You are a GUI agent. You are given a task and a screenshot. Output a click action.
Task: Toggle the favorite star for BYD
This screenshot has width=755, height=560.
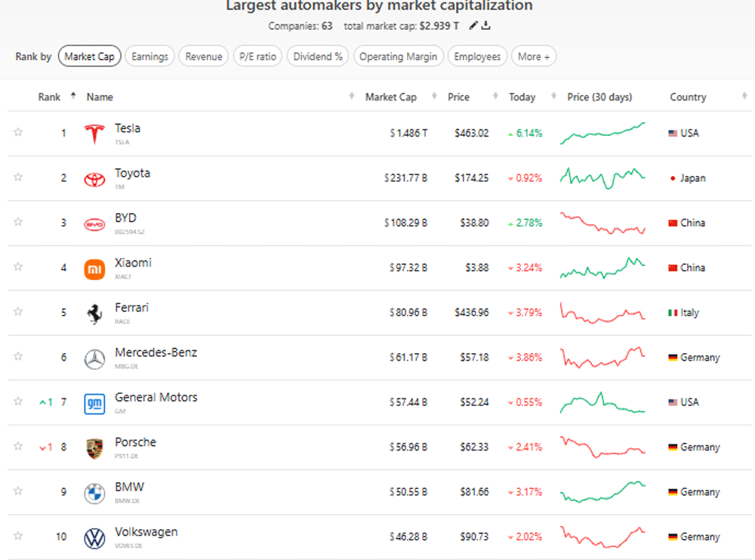pos(18,223)
